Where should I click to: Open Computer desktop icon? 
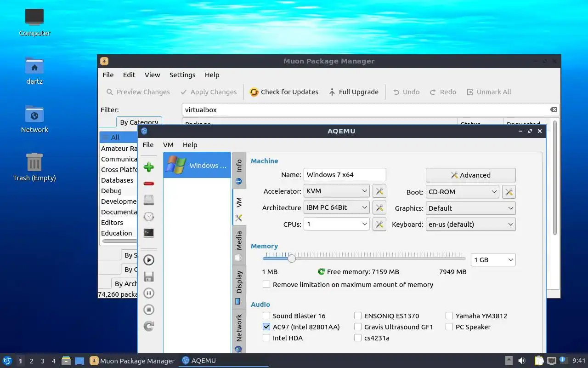click(34, 22)
